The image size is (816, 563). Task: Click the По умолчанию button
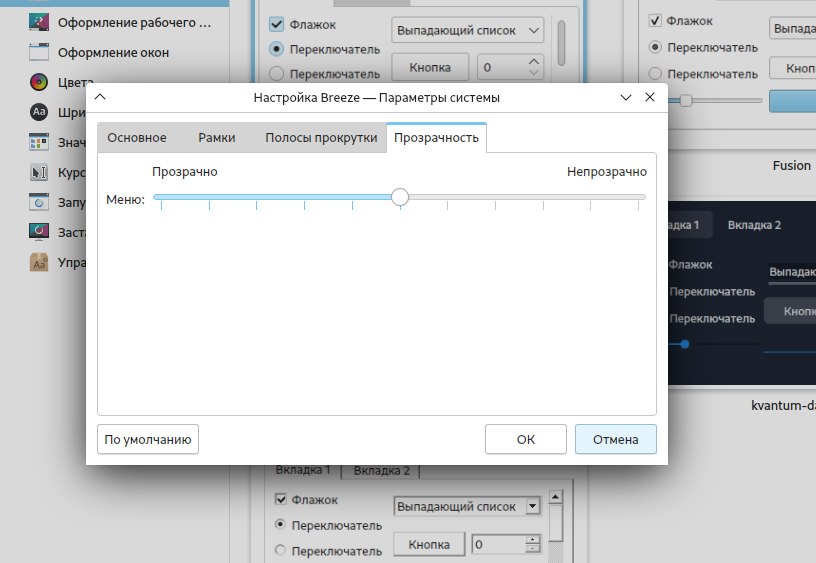point(148,440)
